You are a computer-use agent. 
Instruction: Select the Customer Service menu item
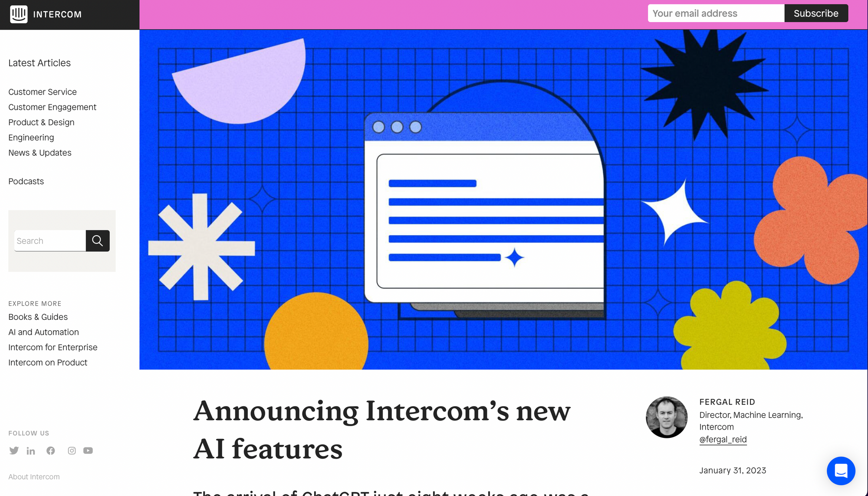pyautogui.click(x=43, y=91)
